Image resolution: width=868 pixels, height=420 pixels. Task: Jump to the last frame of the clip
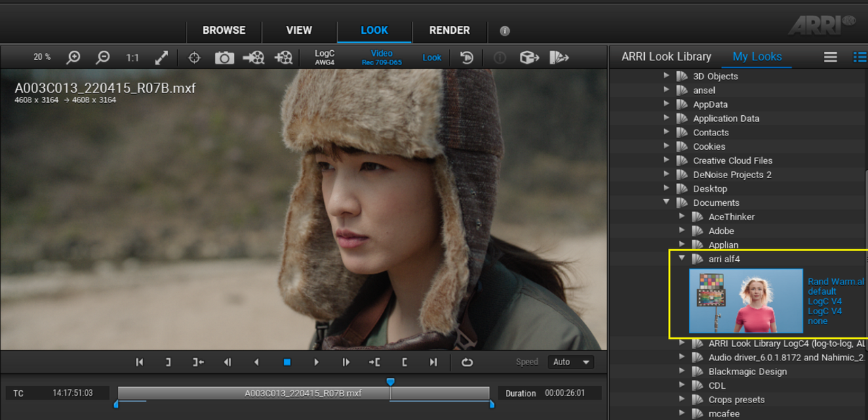[x=433, y=362]
